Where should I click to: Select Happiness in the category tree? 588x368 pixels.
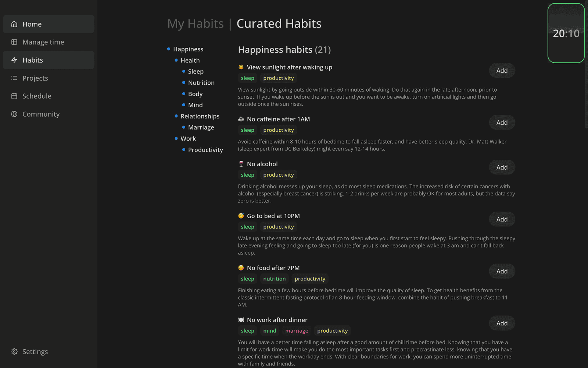click(x=188, y=49)
